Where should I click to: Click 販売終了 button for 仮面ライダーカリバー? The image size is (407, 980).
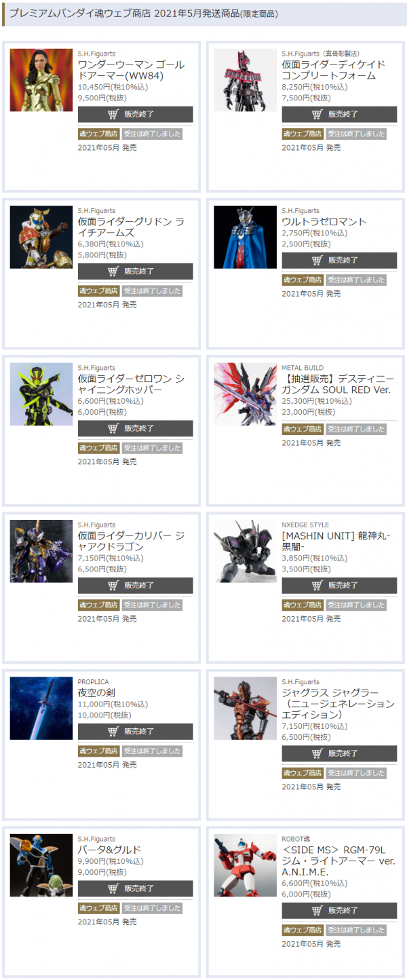pyautogui.click(x=135, y=586)
